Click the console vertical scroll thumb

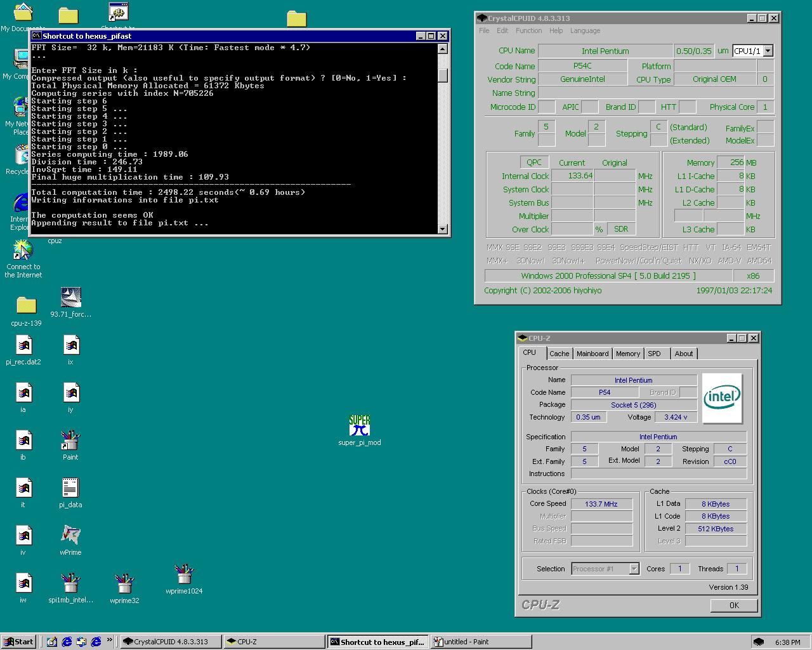[443, 76]
